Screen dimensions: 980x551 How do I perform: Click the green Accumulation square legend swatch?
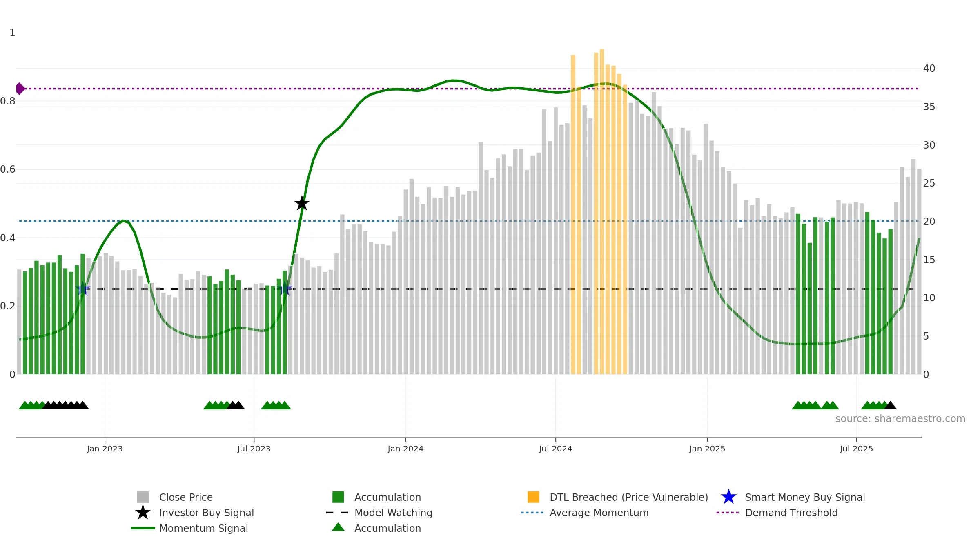tap(338, 497)
